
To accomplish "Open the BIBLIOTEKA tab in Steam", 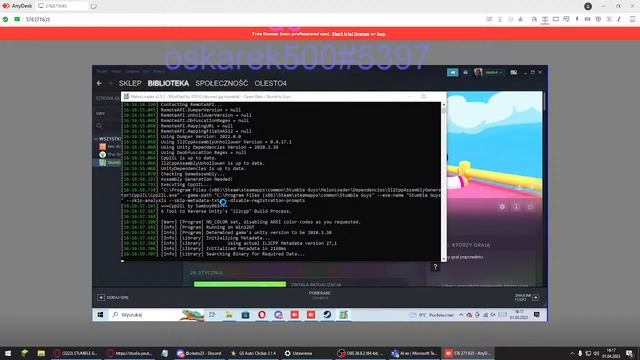I will [168, 83].
